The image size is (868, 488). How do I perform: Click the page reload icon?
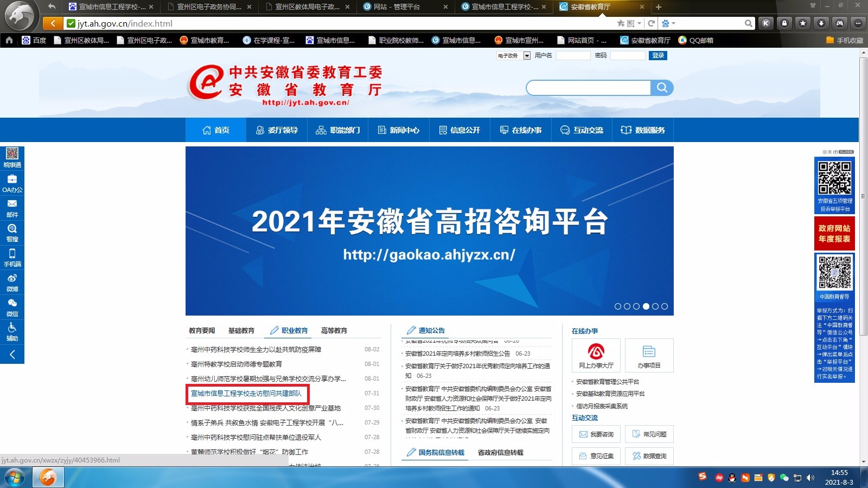click(x=651, y=23)
